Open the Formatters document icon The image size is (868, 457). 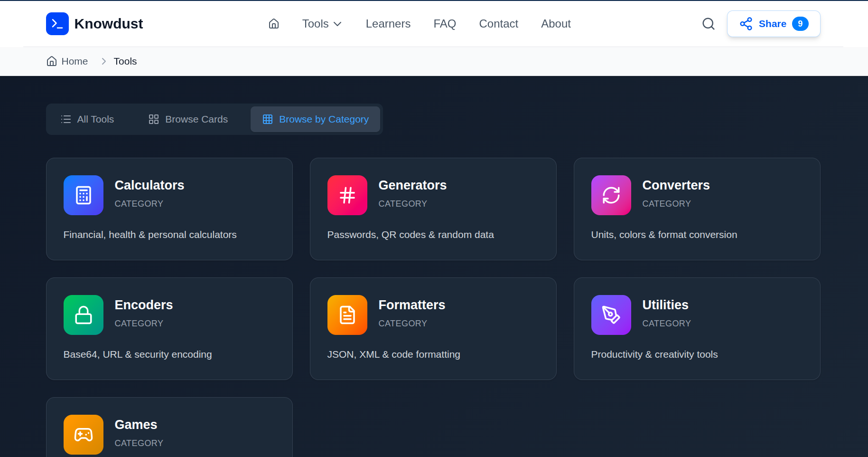347,315
